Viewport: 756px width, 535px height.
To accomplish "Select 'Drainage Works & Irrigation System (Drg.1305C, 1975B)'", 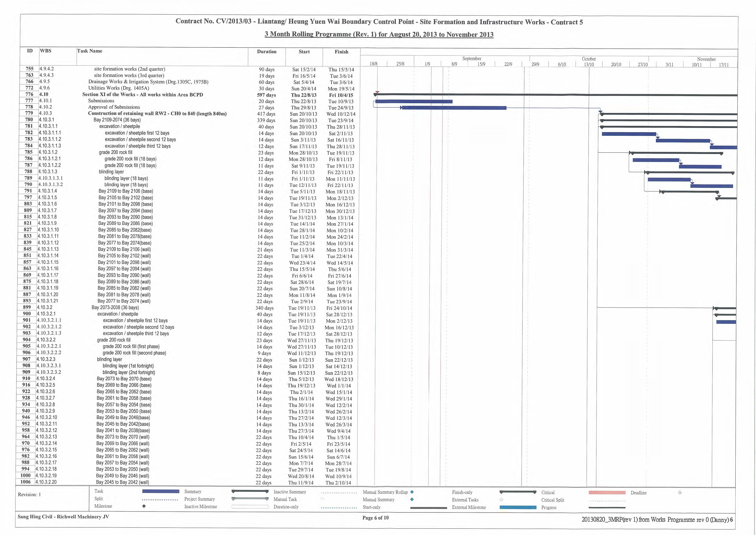I will [x=148, y=82].
